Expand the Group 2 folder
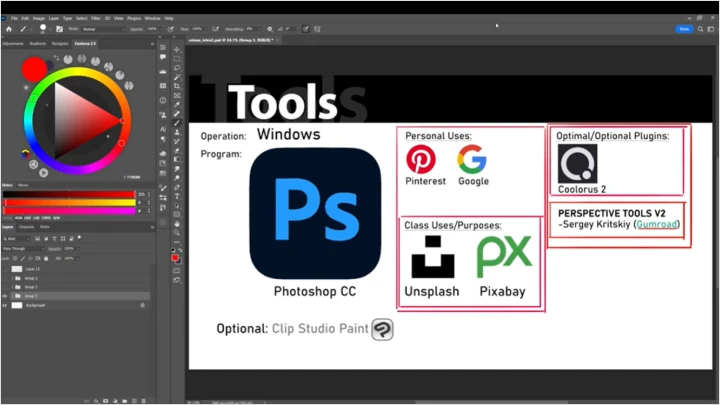Screen dimensions: 720x405 pyautogui.click(x=12, y=278)
